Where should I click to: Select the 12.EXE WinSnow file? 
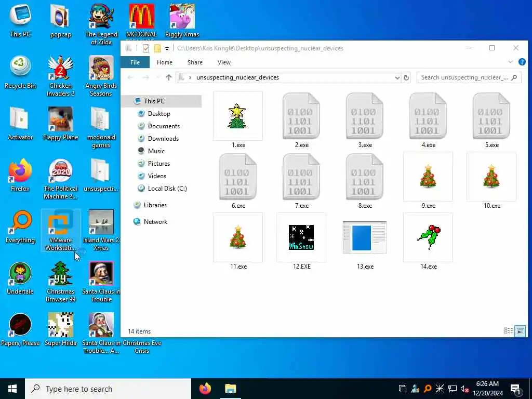click(301, 242)
